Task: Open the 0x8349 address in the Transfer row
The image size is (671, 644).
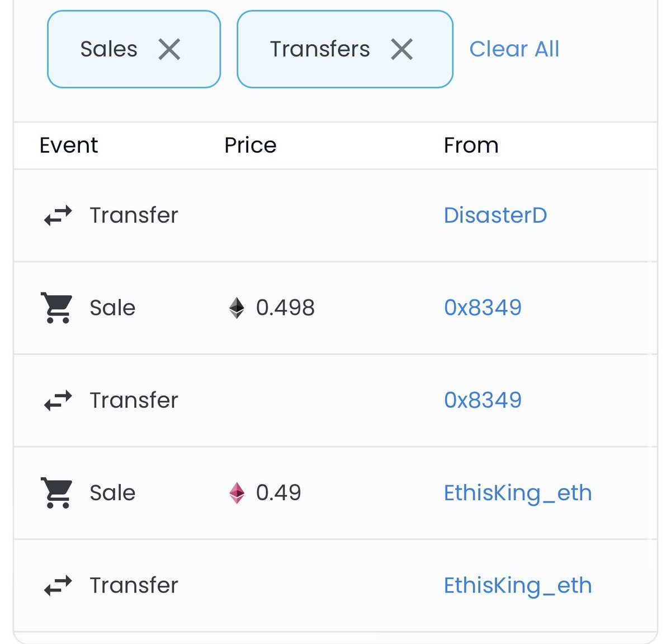Action: point(483,401)
